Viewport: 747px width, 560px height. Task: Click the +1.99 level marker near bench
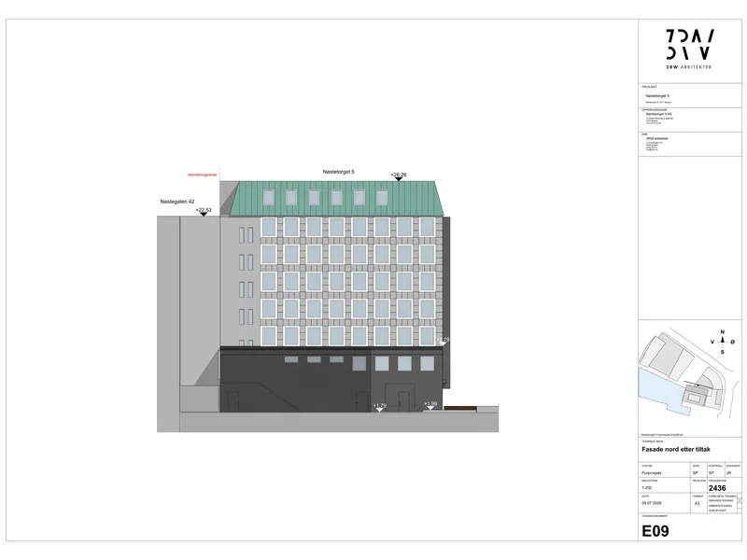[430, 405]
